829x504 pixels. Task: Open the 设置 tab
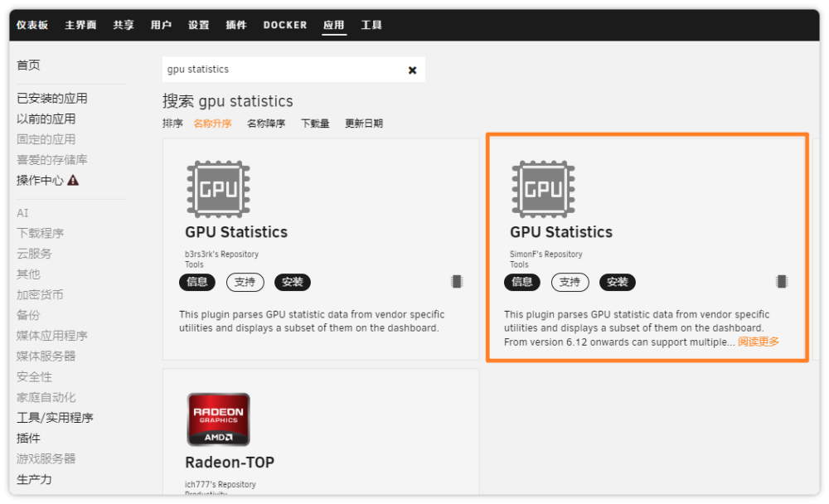[199, 25]
